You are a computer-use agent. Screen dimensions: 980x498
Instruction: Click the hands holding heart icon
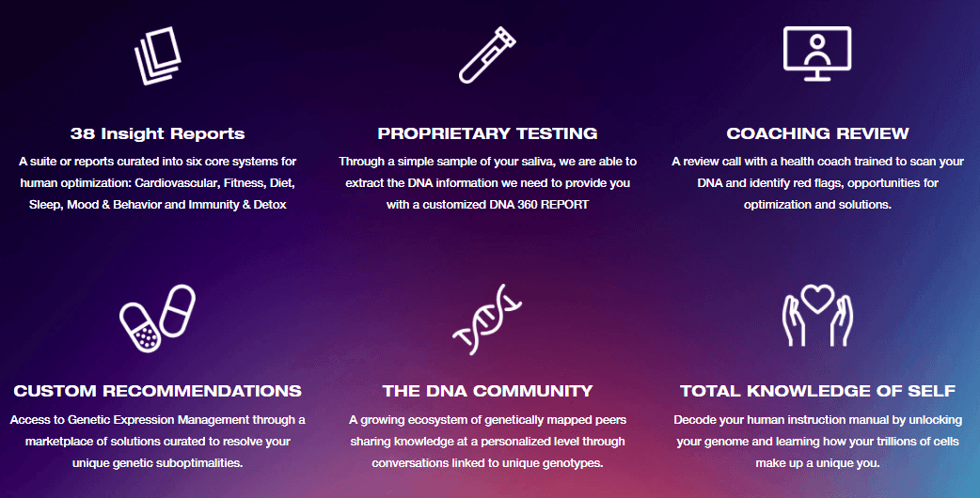[817, 315]
